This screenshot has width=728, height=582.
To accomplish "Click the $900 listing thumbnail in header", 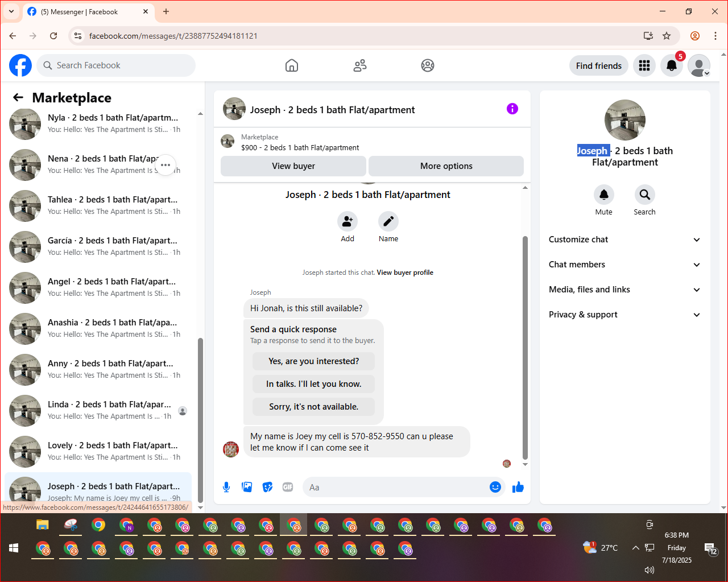I will (x=227, y=141).
